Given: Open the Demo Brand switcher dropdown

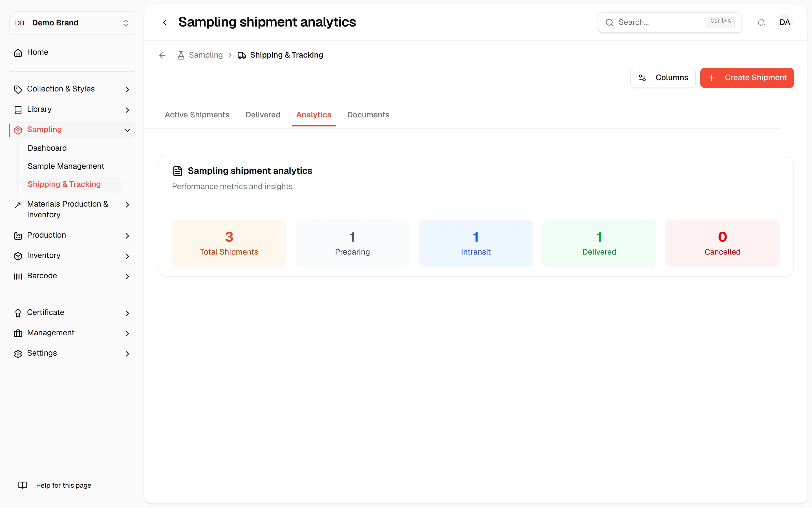Looking at the screenshot, I should [x=72, y=23].
